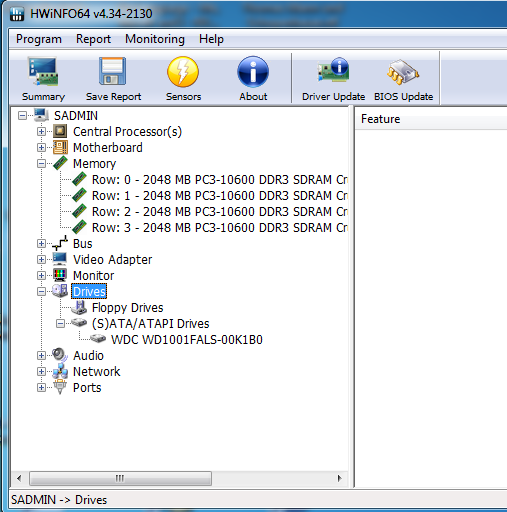Click the Audio speaker icon
This screenshot has width=507, height=512.
point(60,355)
